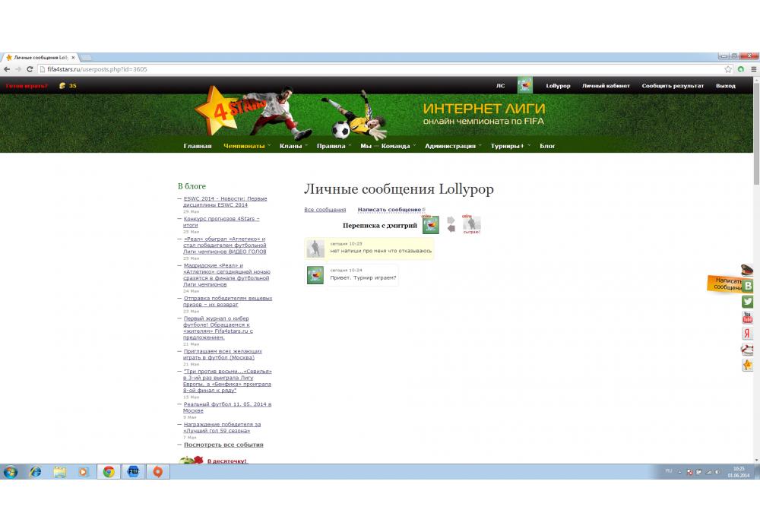Click volume icon in system tray
Image resolution: width=760 pixels, height=532 pixels.
pyautogui.click(x=717, y=472)
